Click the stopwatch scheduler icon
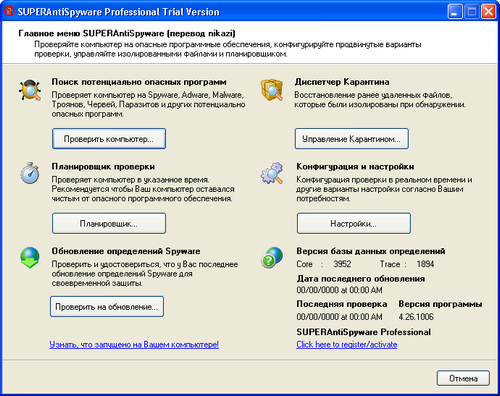Viewport: 500px width, 396px height. click(30, 173)
